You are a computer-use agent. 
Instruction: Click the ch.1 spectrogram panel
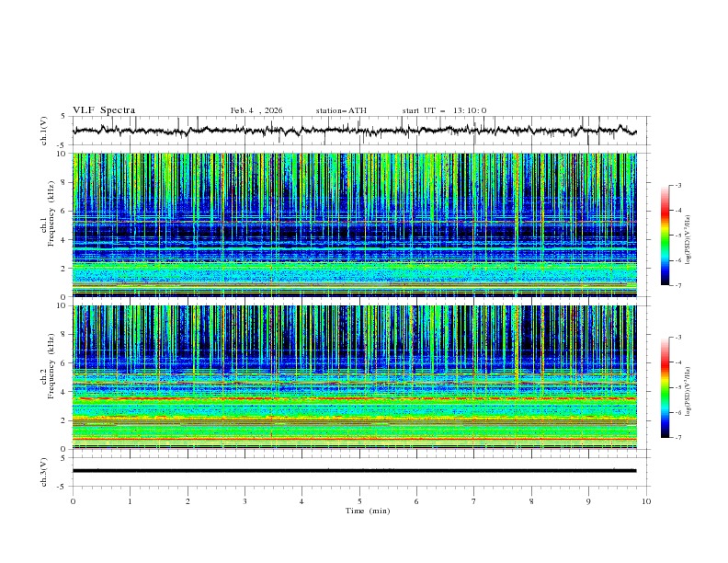point(355,224)
